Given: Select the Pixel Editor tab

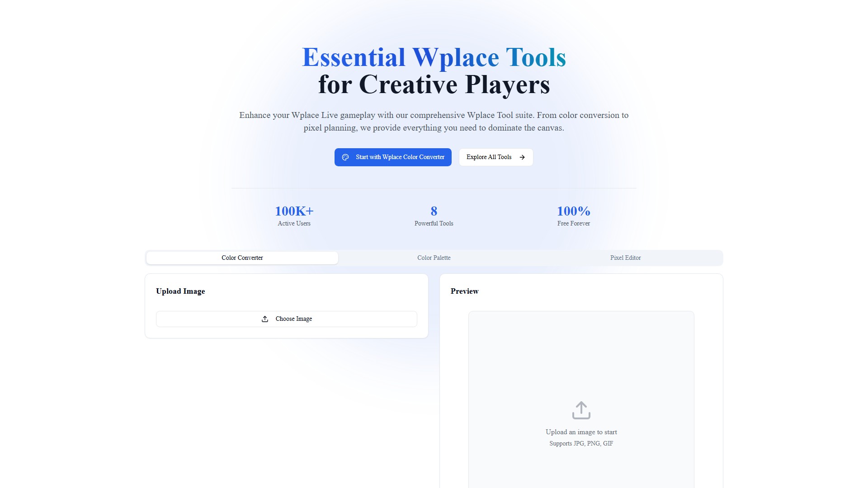Looking at the screenshot, I should (x=625, y=258).
